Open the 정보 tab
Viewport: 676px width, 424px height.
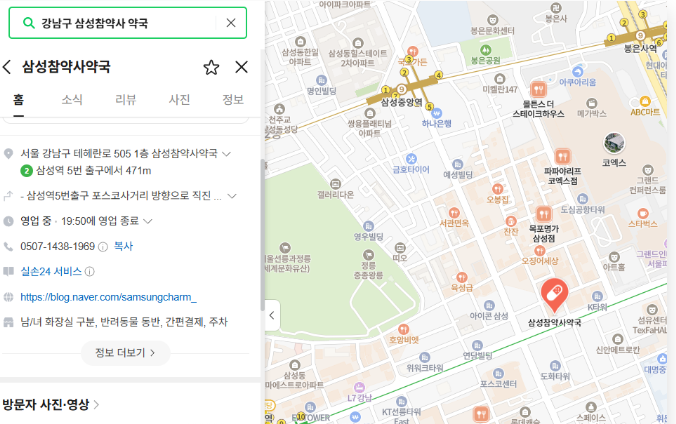233,100
